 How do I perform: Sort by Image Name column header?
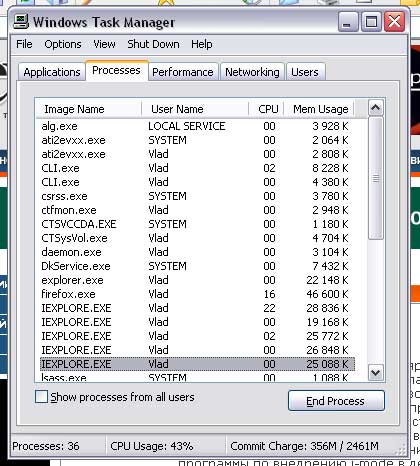click(x=88, y=109)
